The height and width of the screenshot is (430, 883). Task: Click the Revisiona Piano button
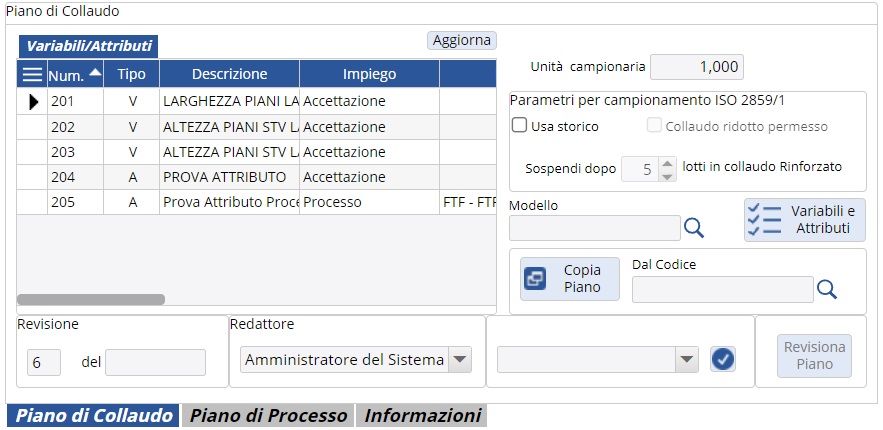[814, 356]
